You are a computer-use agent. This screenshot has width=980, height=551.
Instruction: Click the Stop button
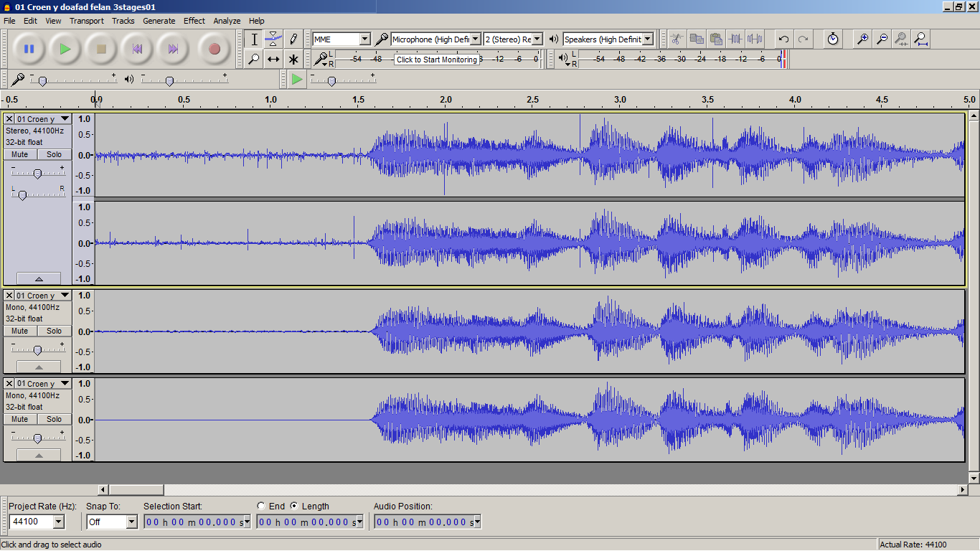[x=101, y=49]
